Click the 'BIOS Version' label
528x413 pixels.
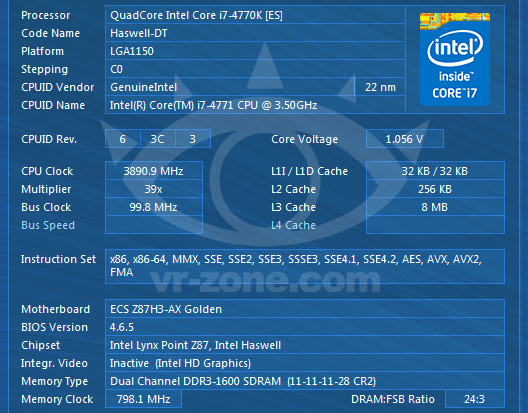pos(54,327)
